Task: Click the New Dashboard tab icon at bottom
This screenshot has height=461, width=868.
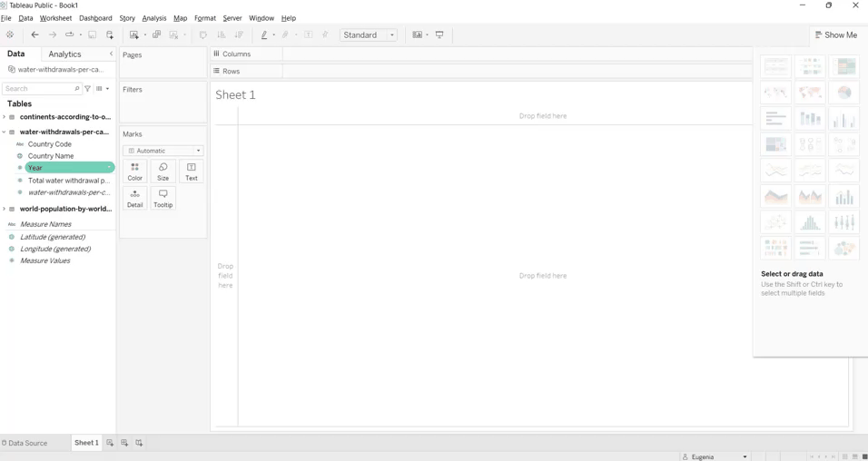Action: (x=124, y=443)
